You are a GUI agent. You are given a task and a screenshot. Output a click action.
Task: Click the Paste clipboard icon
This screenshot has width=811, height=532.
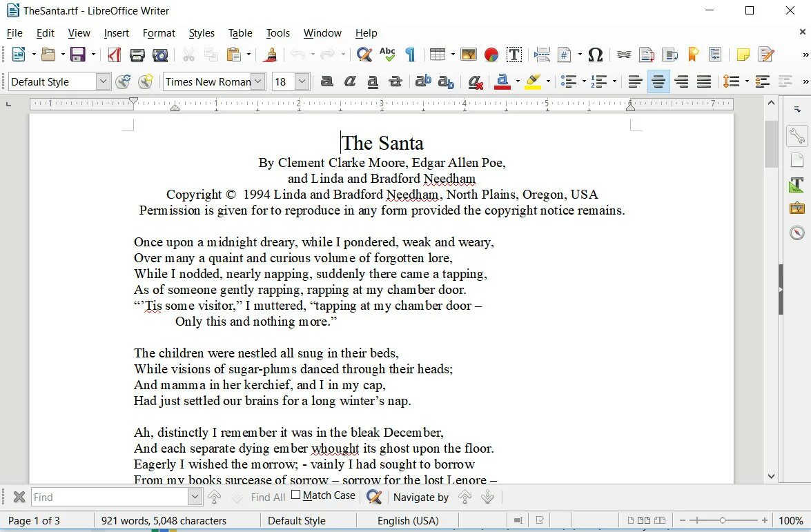[x=234, y=55]
